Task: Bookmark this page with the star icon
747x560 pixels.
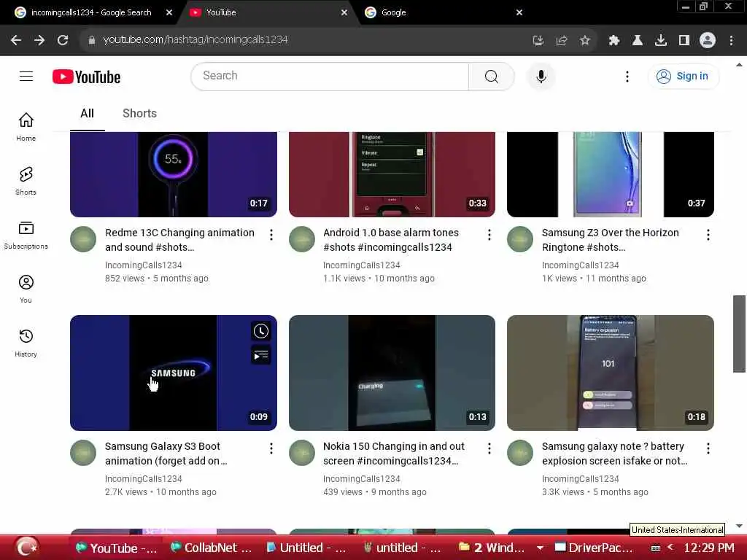Action: 584,41
